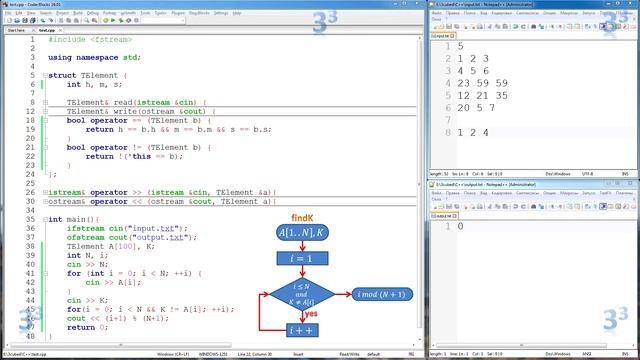Click Abort build icon in Code::Blocks toolbar

(136, 20)
